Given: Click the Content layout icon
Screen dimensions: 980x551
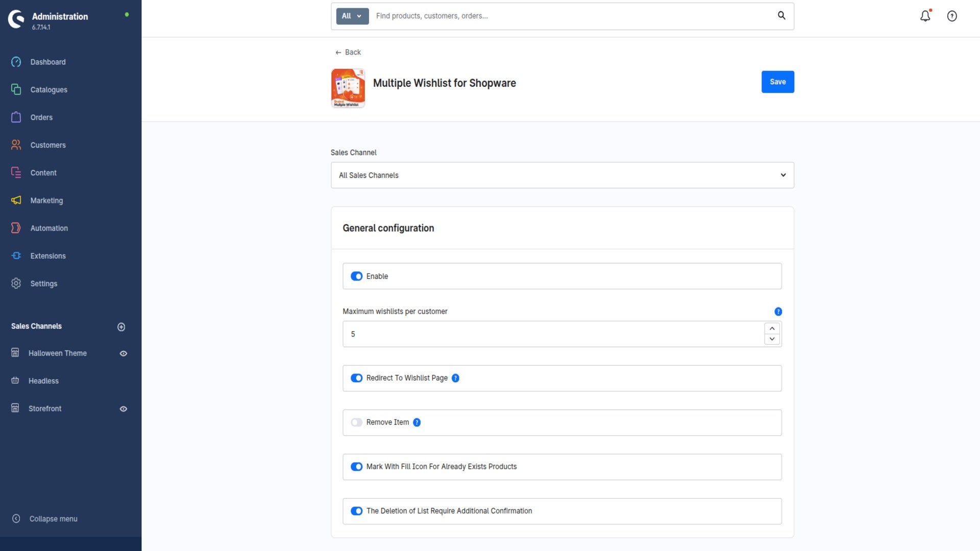Looking at the screenshot, I should tap(16, 172).
